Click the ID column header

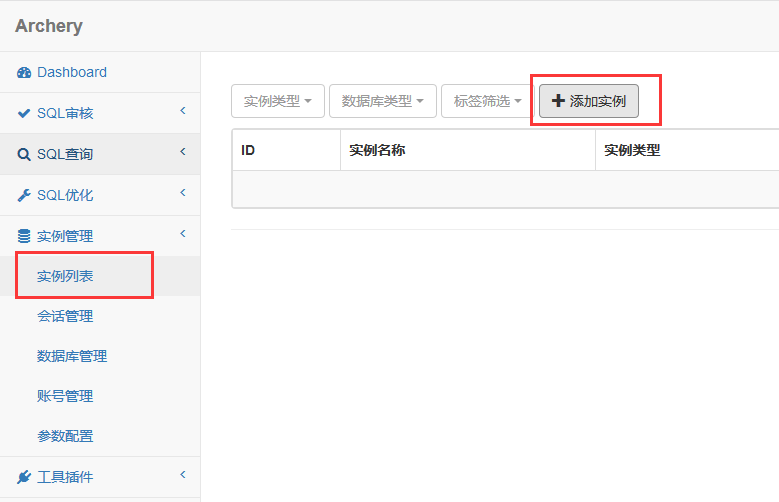[x=287, y=150]
